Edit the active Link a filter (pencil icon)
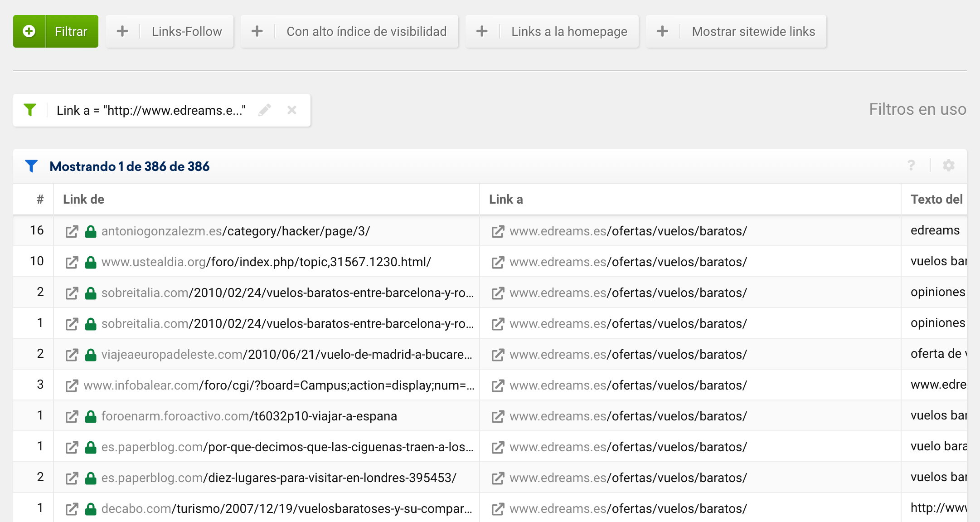The height and width of the screenshot is (522, 980). [x=265, y=110]
